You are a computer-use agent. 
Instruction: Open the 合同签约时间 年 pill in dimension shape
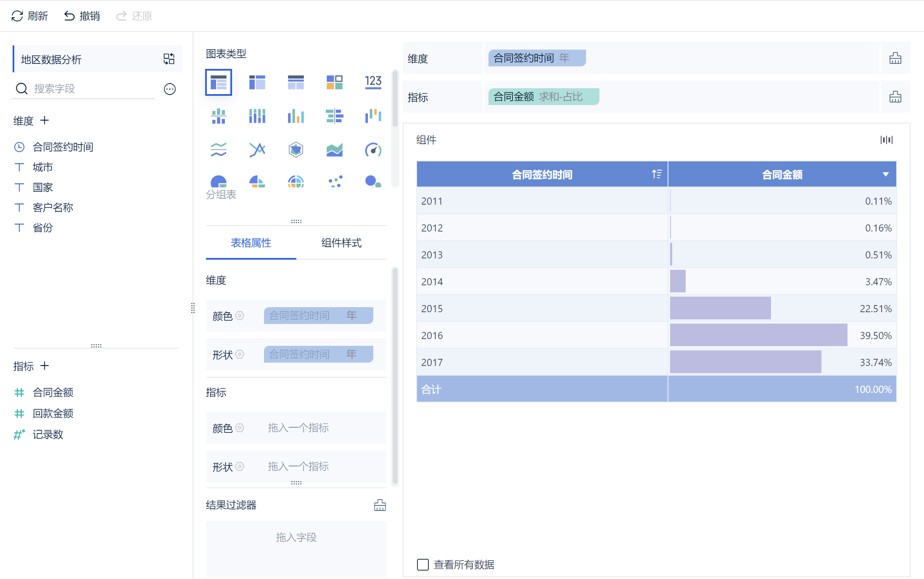[318, 354]
